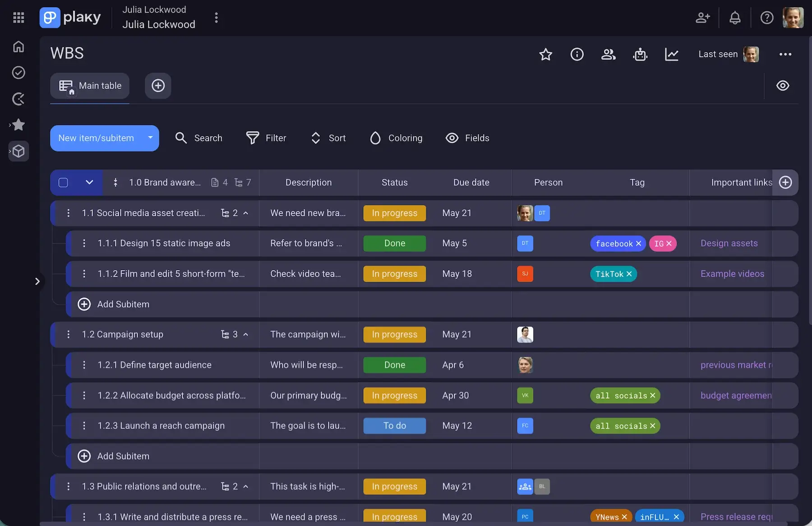
Task: Open the notifications bell
Action: pos(735,18)
